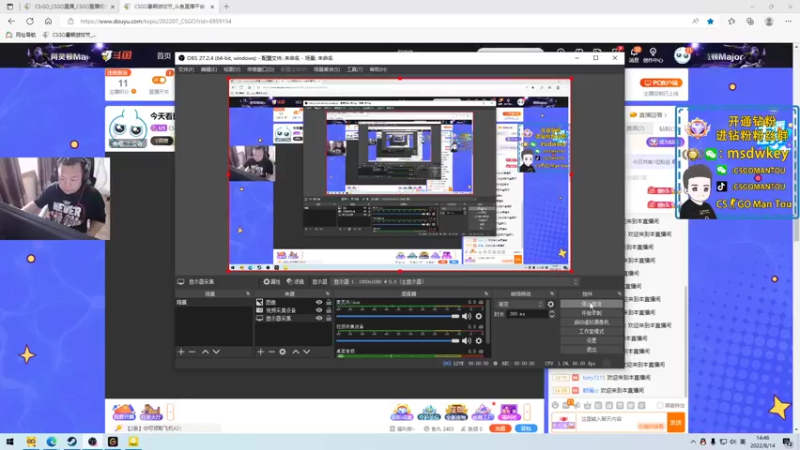This screenshot has width=800, height=450.
Task: Lock the display capture source
Action: coord(329,318)
